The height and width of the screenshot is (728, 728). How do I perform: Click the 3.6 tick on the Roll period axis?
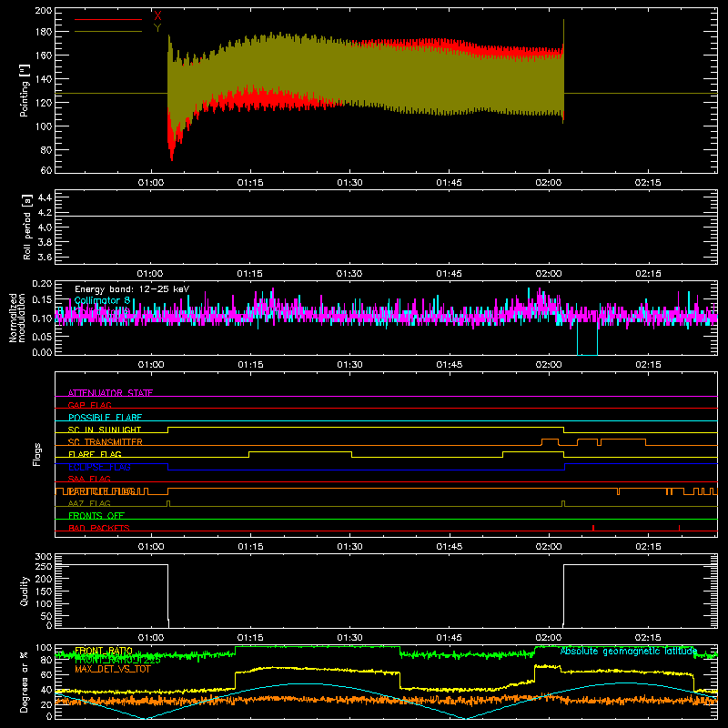pos(45,257)
